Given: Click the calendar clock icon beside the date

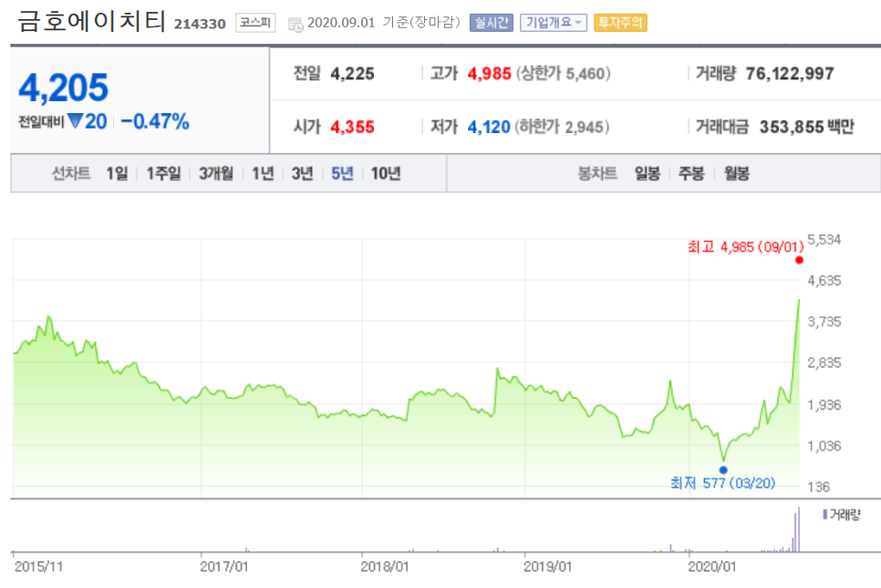Looking at the screenshot, I should pyautogui.click(x=295, y=24).
